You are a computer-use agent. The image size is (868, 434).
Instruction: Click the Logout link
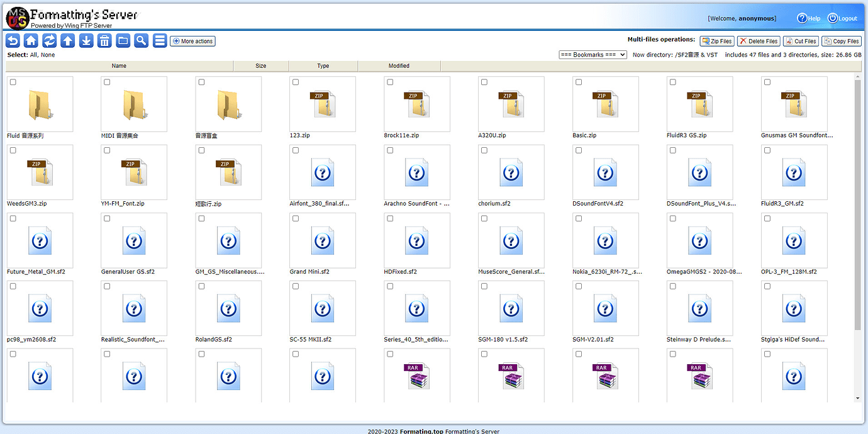pos(843,18)
